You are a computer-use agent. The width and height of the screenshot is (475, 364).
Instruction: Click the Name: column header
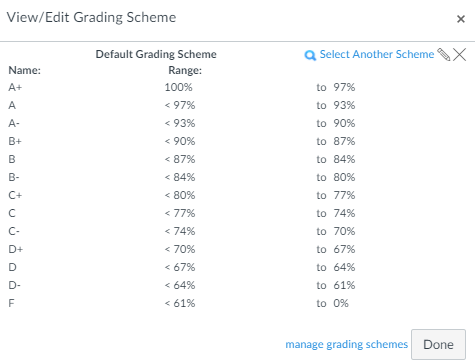24,70
